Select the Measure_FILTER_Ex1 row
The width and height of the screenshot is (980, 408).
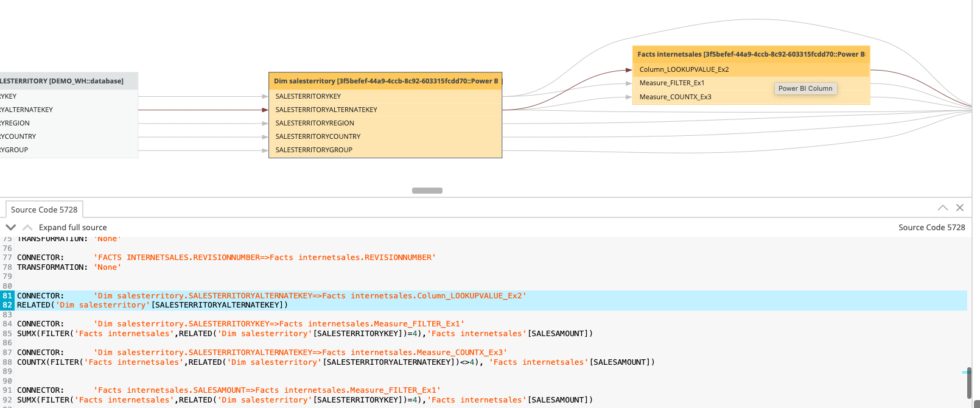[671, 83]
